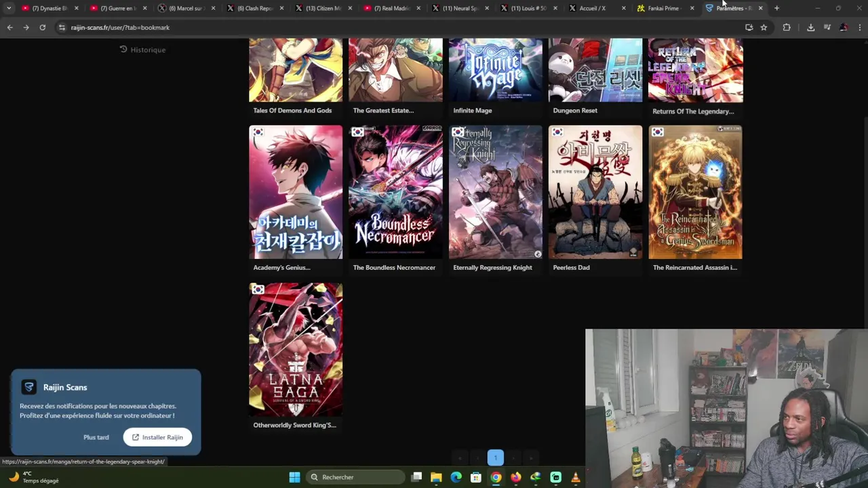The height and width of the screenshot is (488, 868).
Task: Open the Historique sidebar item
Action: pos(142,49)
